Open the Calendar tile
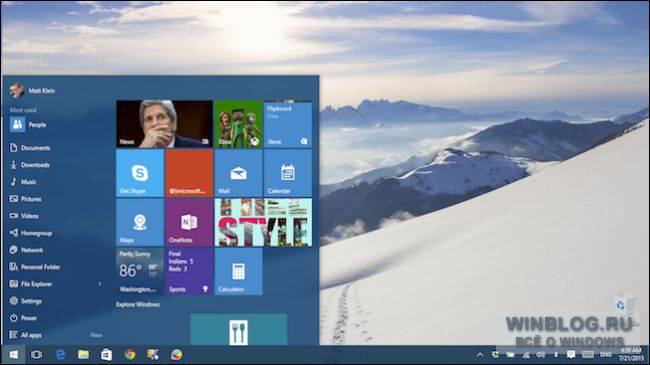Image resolution: width=650 pixels, height=365 pixels. (288, 173)
